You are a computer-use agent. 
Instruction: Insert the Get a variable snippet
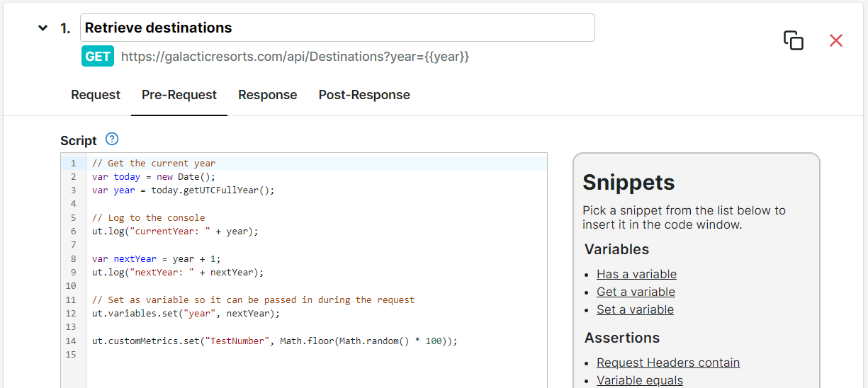click(636, 292)
